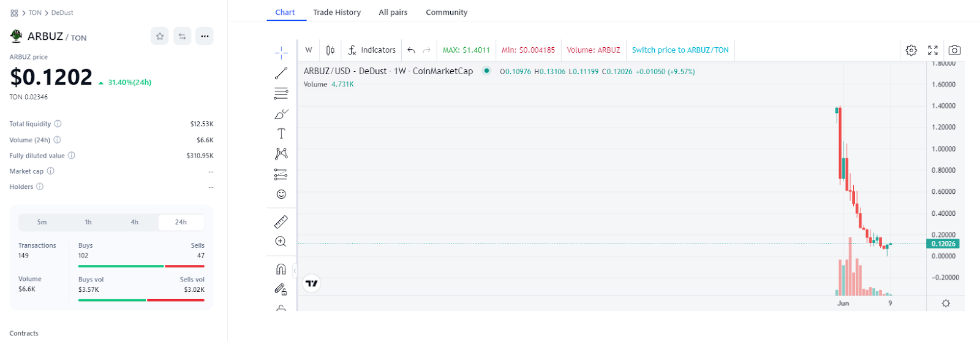Take a chart snapshot with camera icon
The image size is (980, 341).
tap(954, 50)
